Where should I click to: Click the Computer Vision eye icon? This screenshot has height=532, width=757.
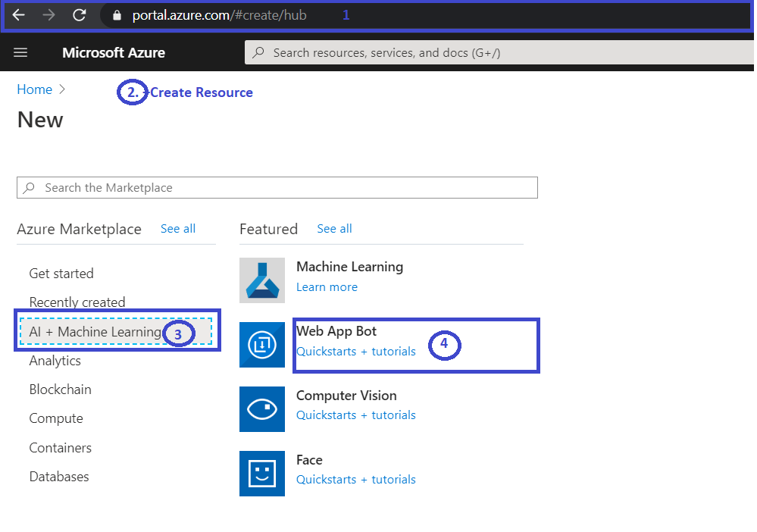tap(261, 409)
